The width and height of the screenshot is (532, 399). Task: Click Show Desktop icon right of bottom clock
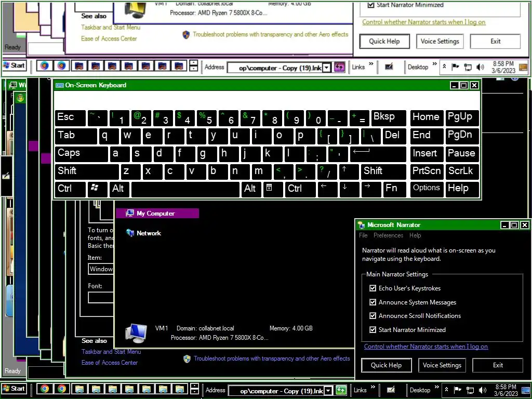pos(526,390)
